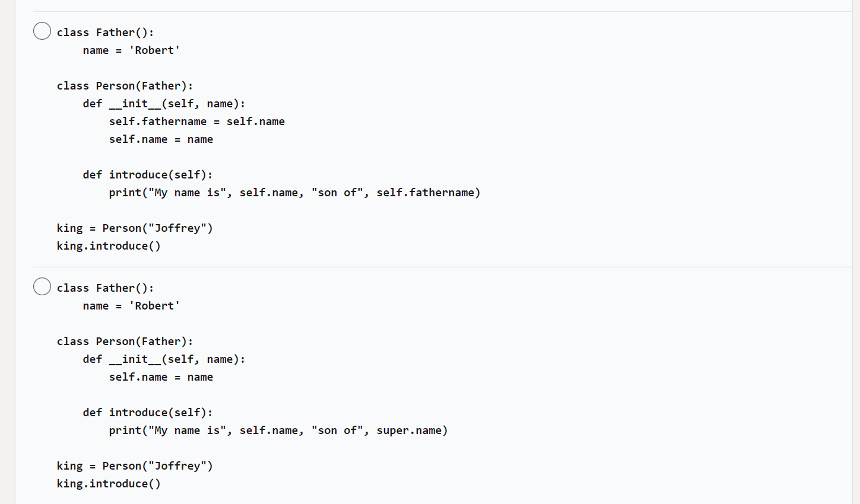Click the print statement mentioning self.fathername
Viewport: 860px width, 504px height.
pyautogui.click(x=294, y=192)
